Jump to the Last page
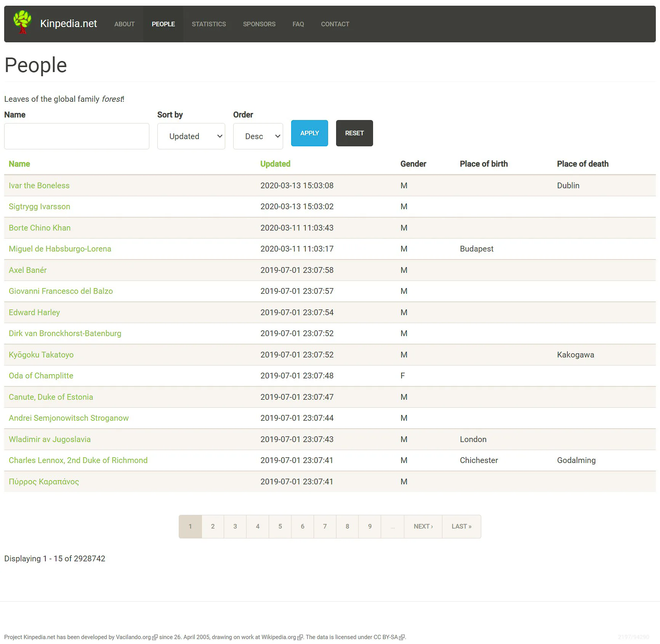 click(x=461, y=526)
